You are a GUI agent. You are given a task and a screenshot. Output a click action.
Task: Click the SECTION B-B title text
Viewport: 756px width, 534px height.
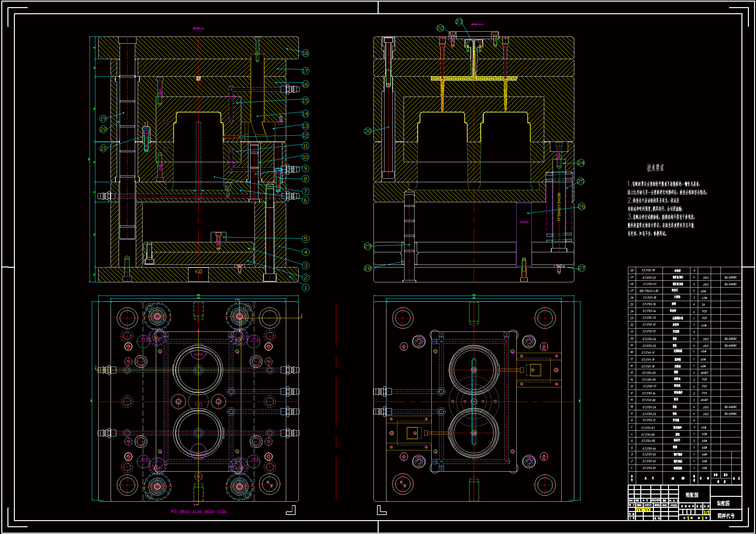(x=477, y=24)
